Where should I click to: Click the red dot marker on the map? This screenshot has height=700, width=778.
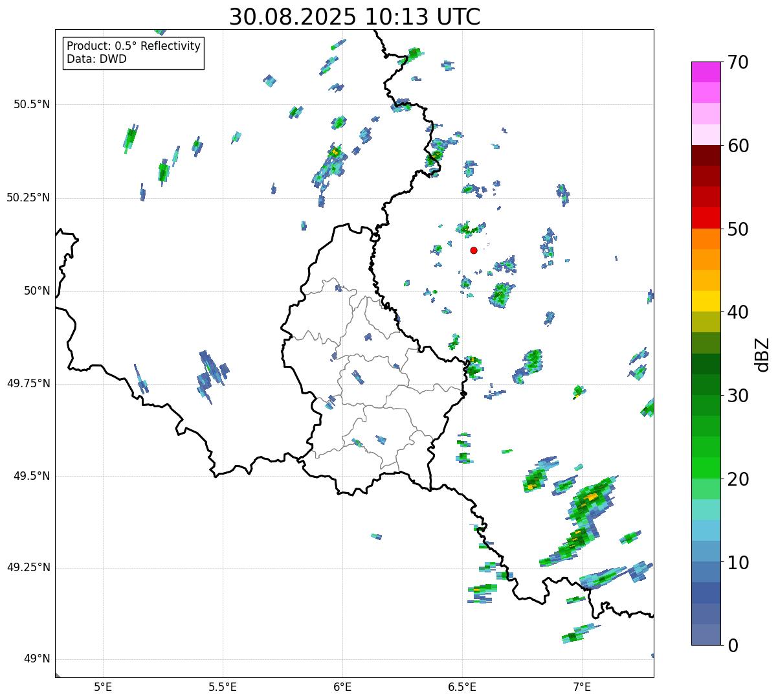coord(474,250)
